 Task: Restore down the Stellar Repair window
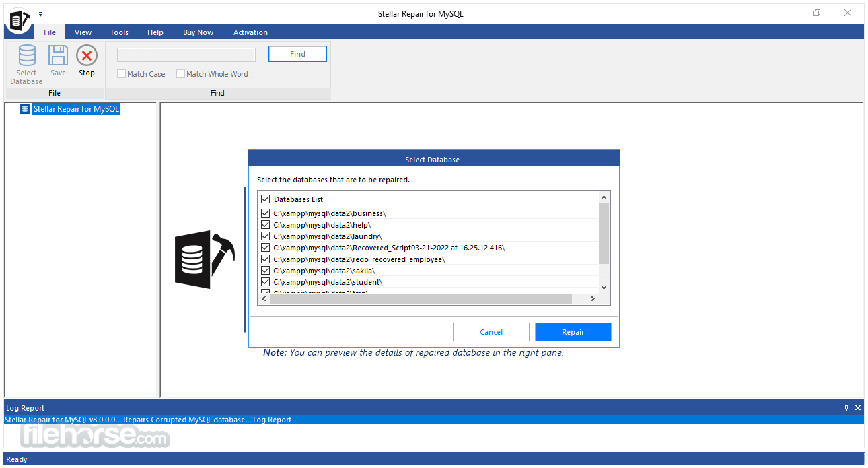coord(817,13)
